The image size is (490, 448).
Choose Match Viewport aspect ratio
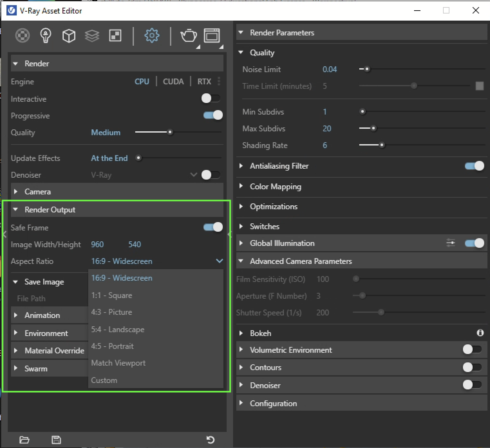pyautogui.click(x=156, y=363)
